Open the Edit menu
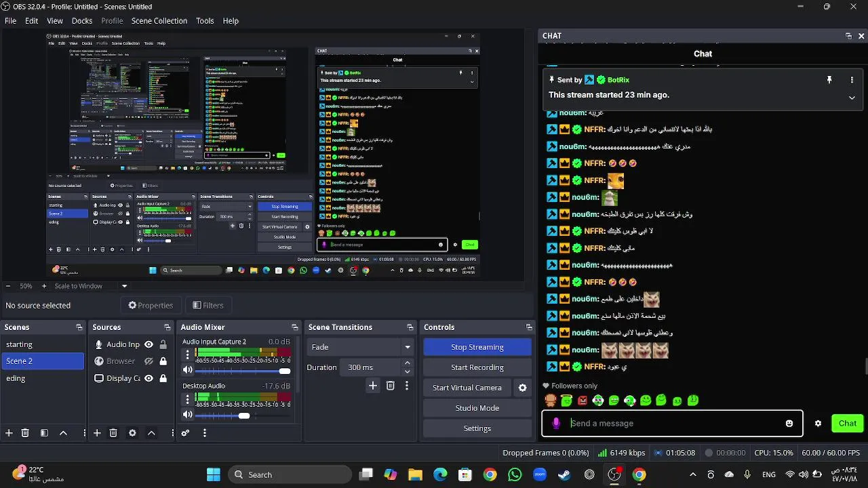868x488 pixels. 31,21
